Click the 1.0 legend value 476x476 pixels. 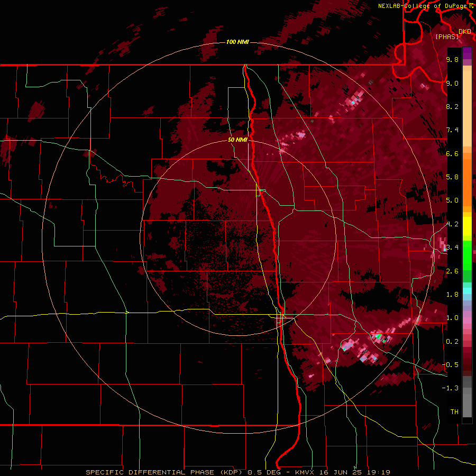[452, 318]
